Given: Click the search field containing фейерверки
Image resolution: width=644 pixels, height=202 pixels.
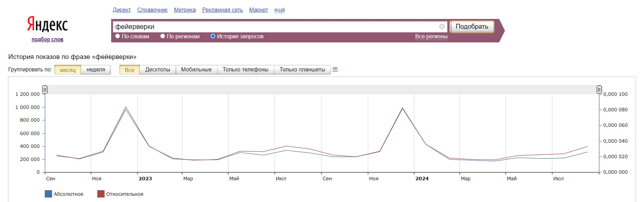Looking at the screenshot, I should (x=275, y=27).
